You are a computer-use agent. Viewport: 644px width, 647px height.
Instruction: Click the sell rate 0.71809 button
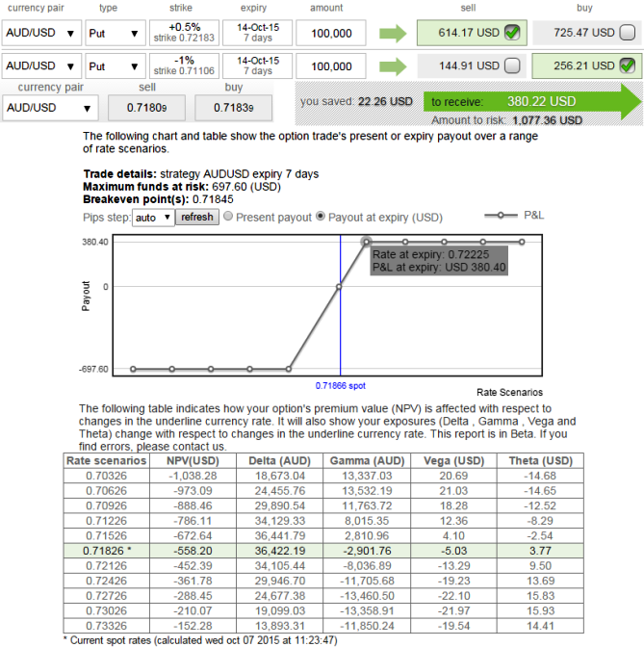(146, 108)
